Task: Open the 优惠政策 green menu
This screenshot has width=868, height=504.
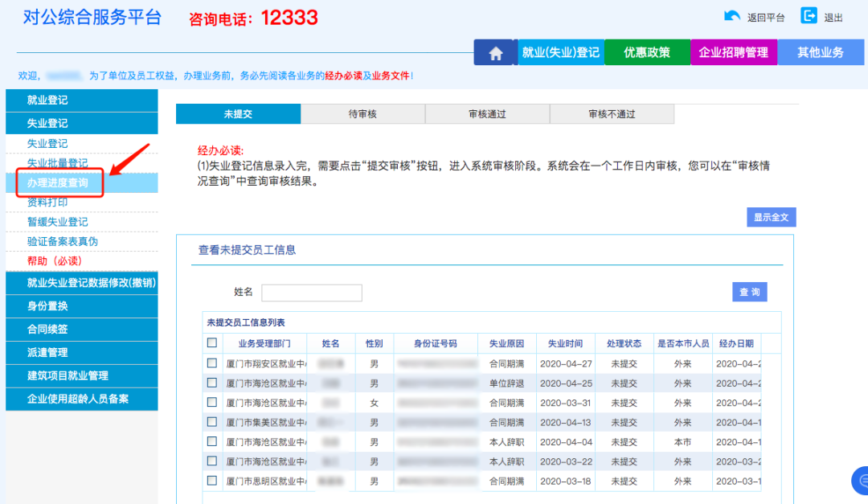Action: pos(647,53)
